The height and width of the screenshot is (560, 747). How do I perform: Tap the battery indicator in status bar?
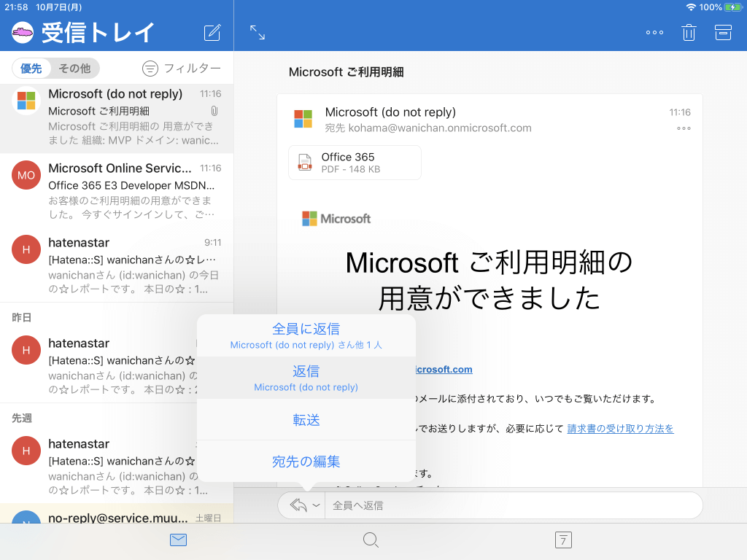(x=732, y=7)
